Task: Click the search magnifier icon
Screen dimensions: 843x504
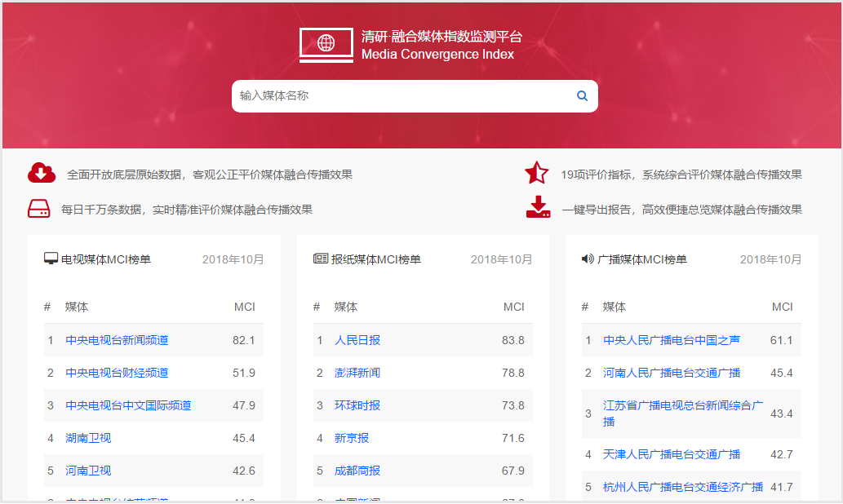Action: click(582, 95)
